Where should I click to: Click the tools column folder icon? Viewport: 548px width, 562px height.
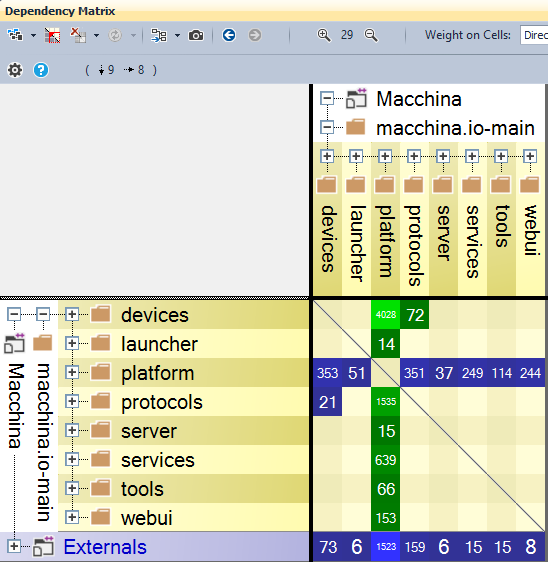point(501,185)
